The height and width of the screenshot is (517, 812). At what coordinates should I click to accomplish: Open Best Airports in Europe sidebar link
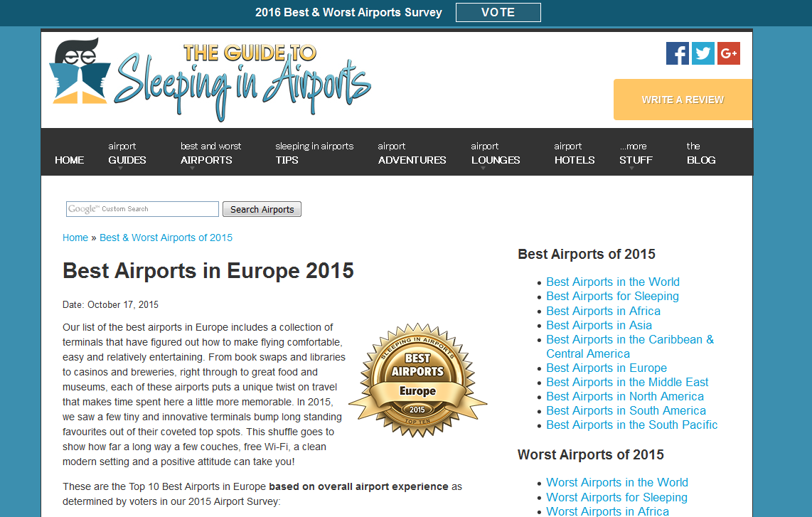point(607,368)
